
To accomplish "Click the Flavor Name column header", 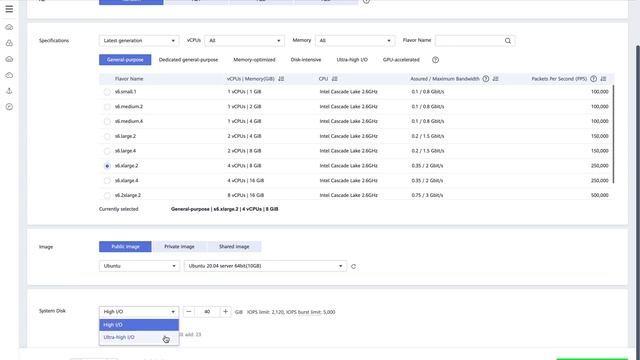I will click(x=129, y=79).
